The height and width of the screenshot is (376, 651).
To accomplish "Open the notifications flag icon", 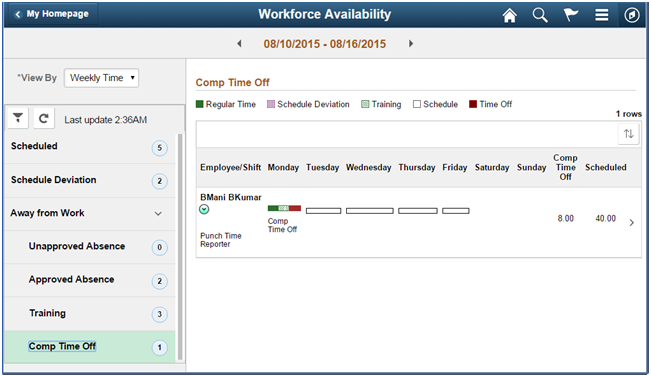I will coord(571,15).
